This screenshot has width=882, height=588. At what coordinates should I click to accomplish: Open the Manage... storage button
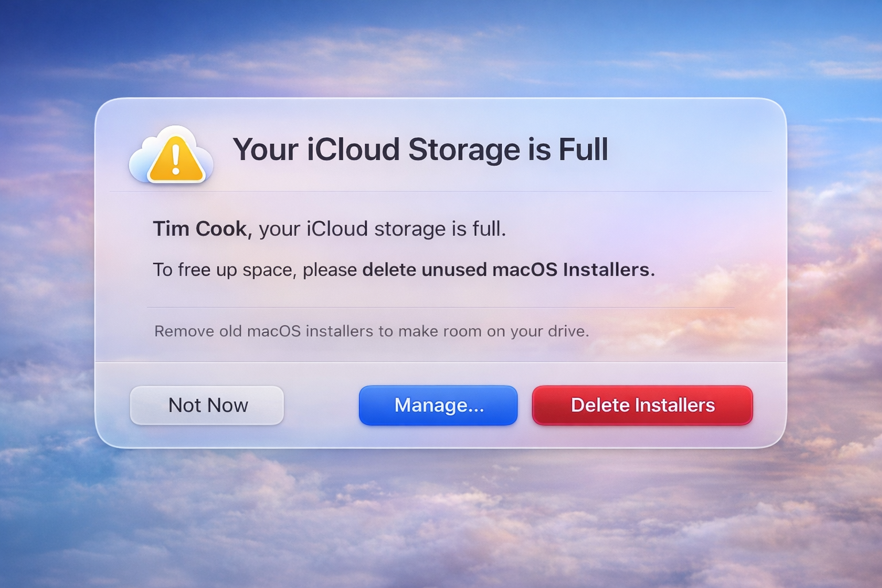[x=438, y=405]
